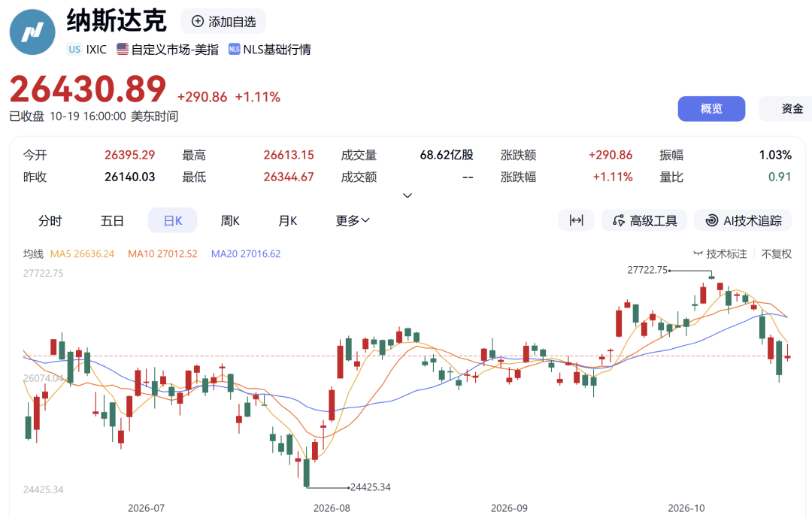Viewport: 812px width, 518px height.
Task: Click the 24425.34 low point marker
Action: click(x=370, y=487)
